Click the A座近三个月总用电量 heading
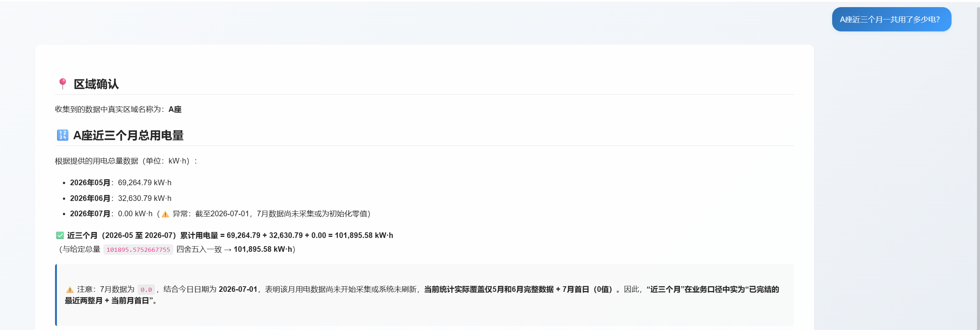Viewport: 980px width, 330px height. tap(128, 135)
